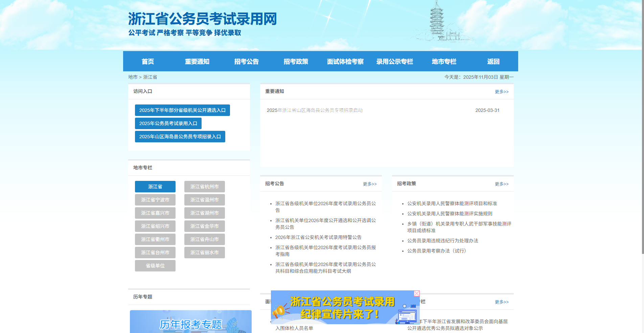Open 2025年浙江省山区海岛县公务员专项招录启动 notice

coord(314,110)
